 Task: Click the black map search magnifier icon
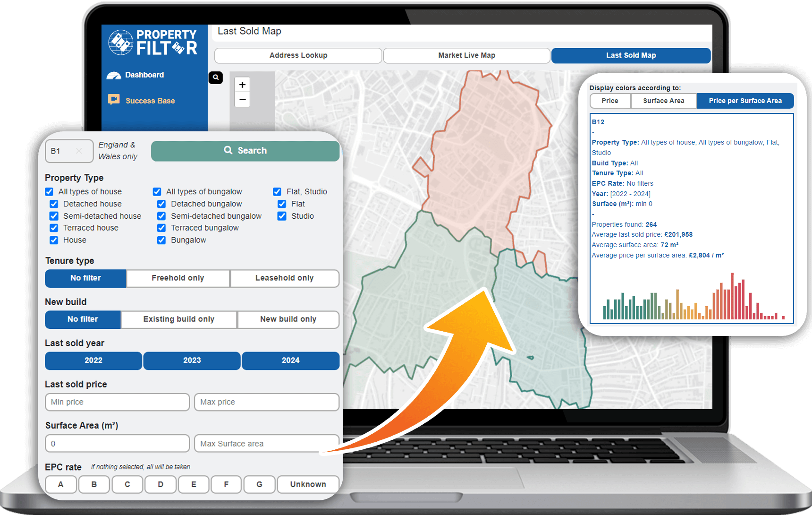pyautogui.click(x=216, y=77)
